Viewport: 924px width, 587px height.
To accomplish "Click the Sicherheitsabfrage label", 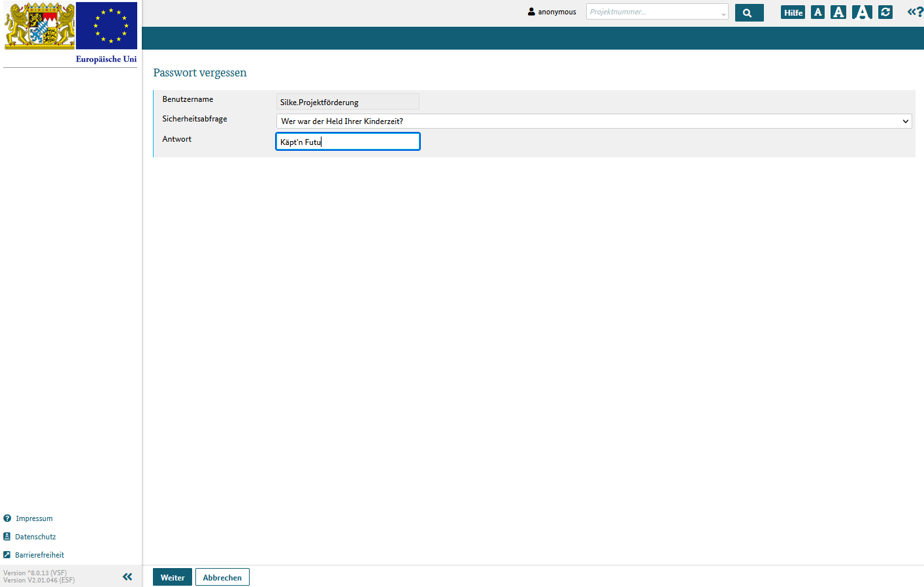I will point(195,119).
